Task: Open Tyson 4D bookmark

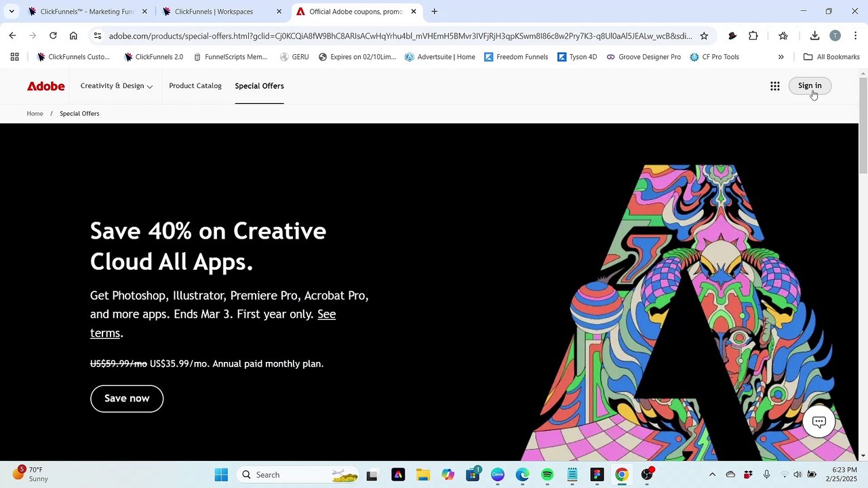Action: point(577,57)
